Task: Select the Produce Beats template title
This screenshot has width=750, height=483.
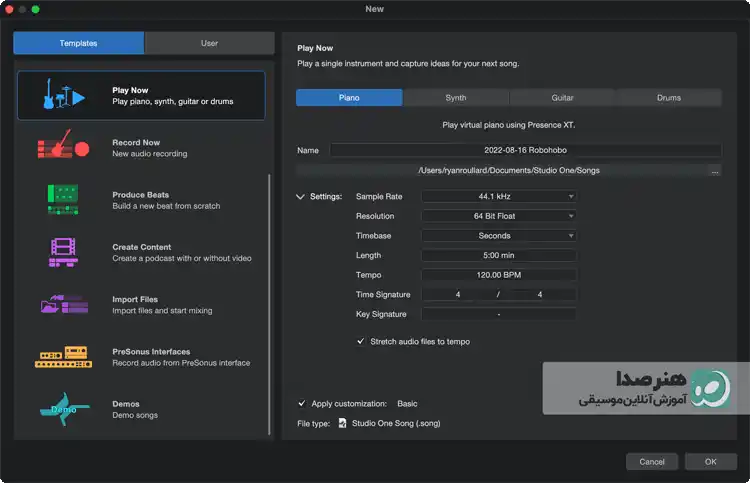Action: click(x=140, y=195)
